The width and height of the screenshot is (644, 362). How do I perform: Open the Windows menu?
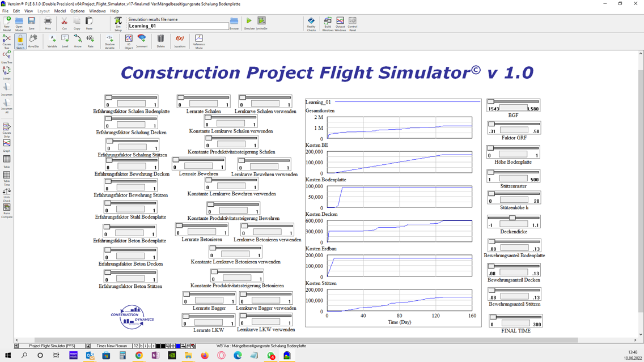(x=97, y=11)
